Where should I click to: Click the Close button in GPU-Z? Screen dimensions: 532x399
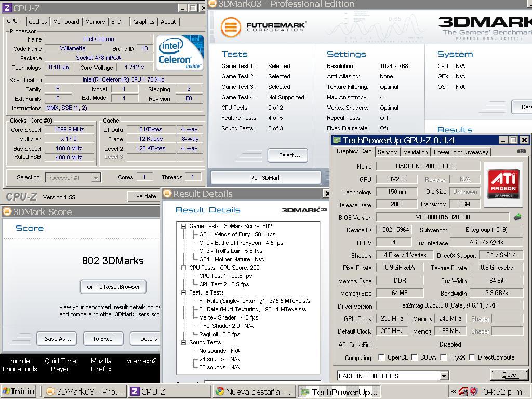tap(509, 375)
